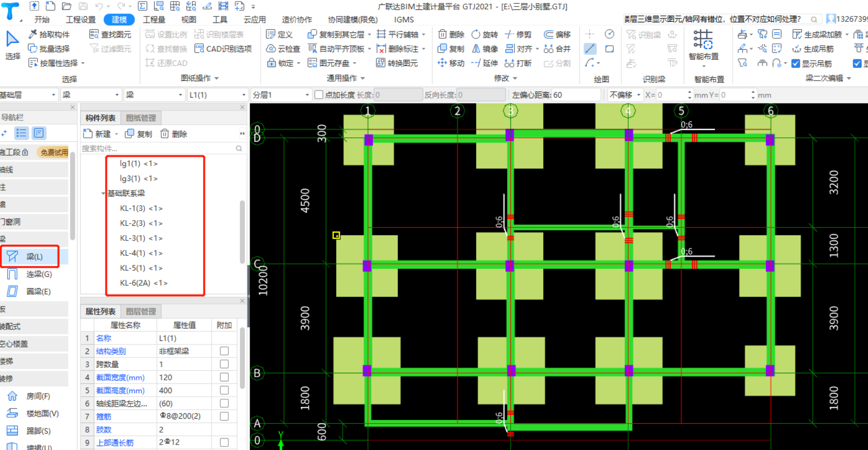Click the 锁定 lock tool
Viewport: 868px width, 450px height.
click(280, 63)
